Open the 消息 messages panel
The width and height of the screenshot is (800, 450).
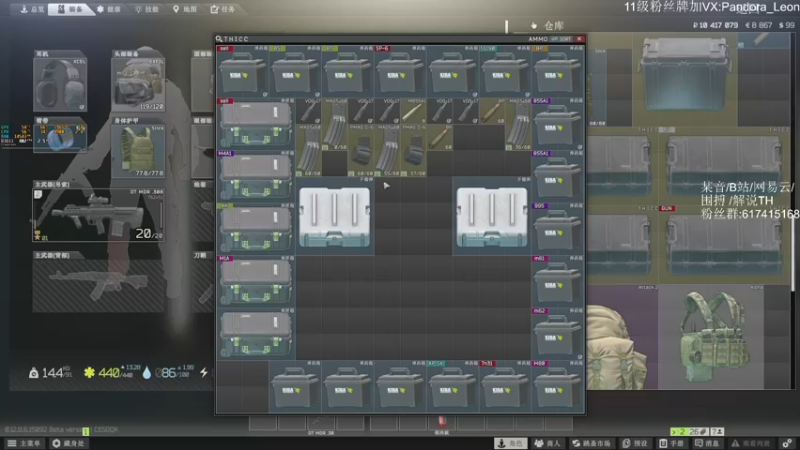[707, 443]
